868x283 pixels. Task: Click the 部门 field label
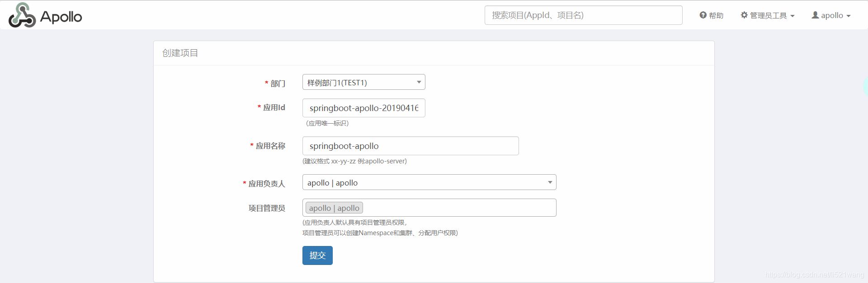click(x=278, y=84)
